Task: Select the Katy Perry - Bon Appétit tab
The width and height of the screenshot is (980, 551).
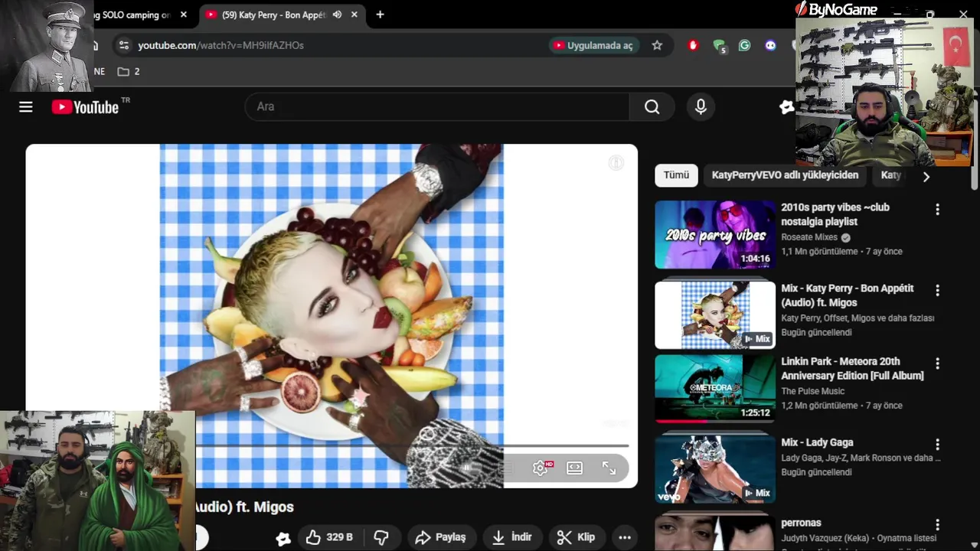Action: [273, 15]
